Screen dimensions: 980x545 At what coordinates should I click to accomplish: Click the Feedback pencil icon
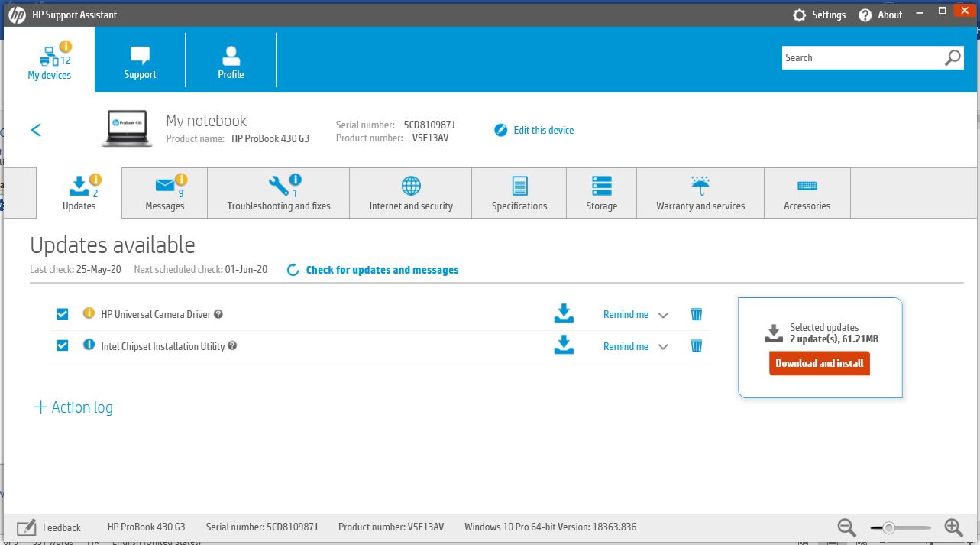pos(27,527)
